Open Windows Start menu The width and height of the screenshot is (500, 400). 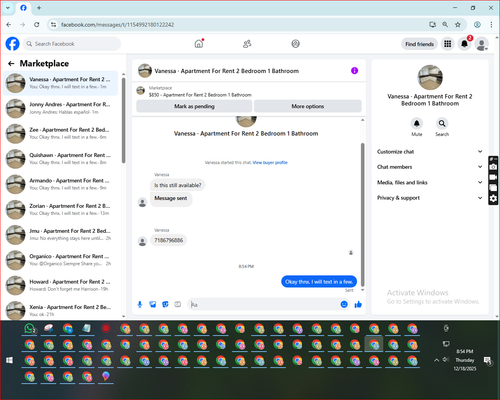[10, 360]
